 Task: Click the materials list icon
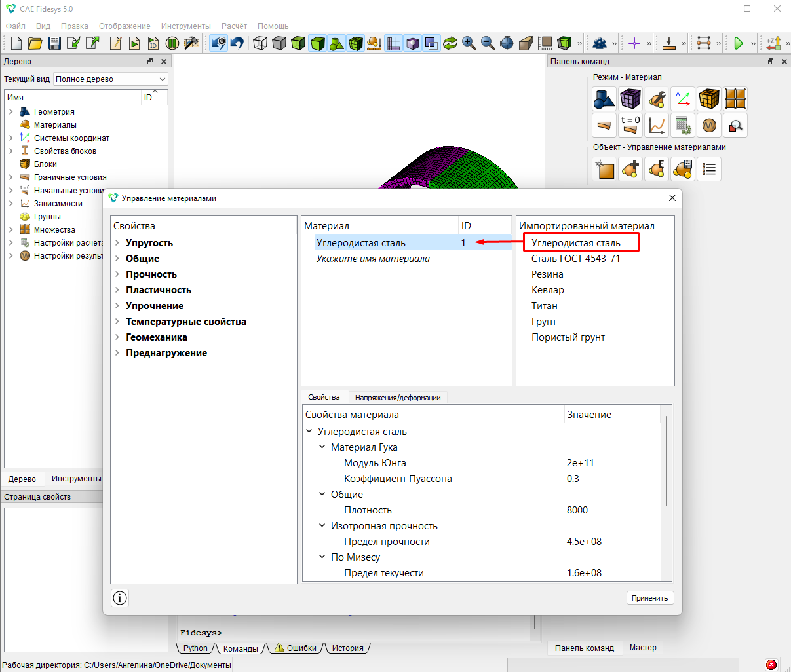point(709,169)
